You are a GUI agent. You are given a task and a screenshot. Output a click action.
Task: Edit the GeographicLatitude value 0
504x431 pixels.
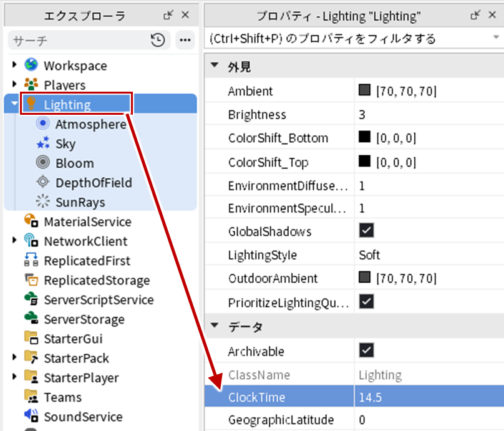click(x=429, y=420)
